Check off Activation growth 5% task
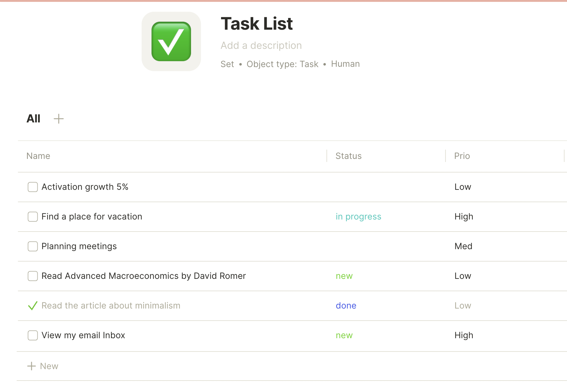567x392 pixels. pyautogui.click(x=33, y=187)
